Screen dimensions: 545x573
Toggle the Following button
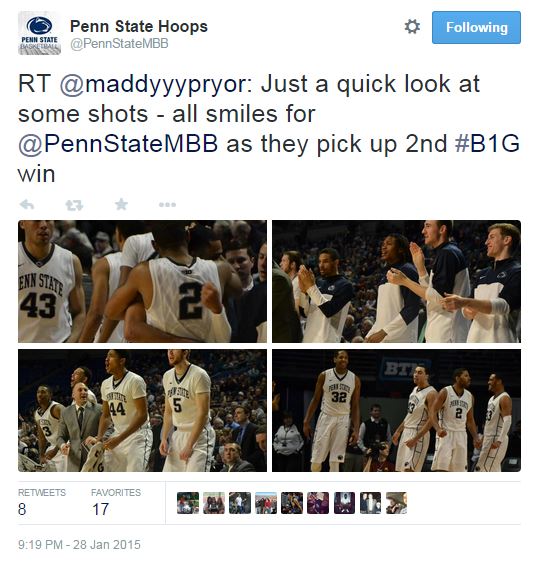[x=476, y=27]
